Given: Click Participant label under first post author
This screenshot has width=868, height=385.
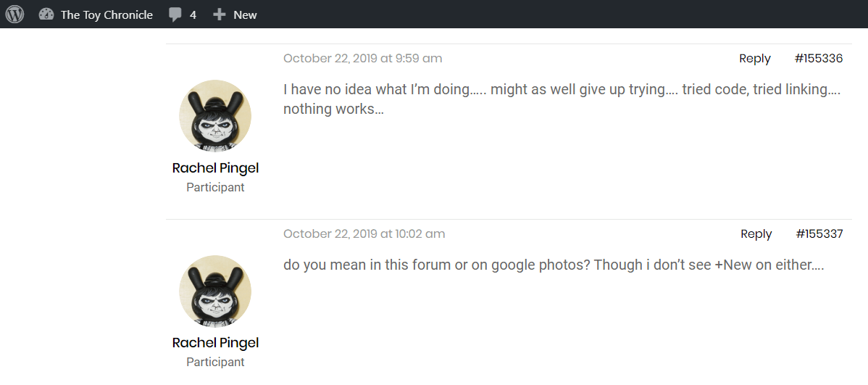Looking at the screenshot, I should coord(215,188).
